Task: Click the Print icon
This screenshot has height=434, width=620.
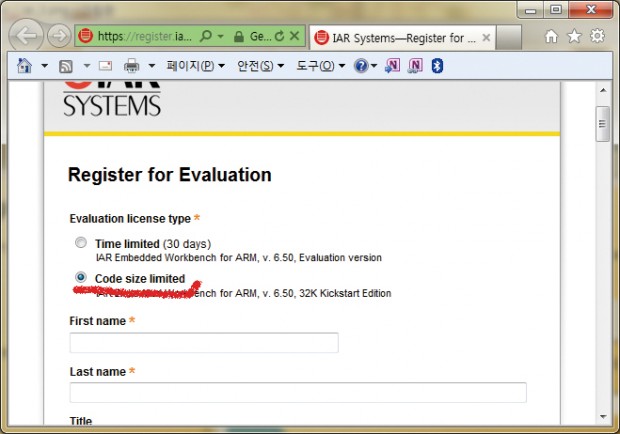Action: (x=132, y=66)
